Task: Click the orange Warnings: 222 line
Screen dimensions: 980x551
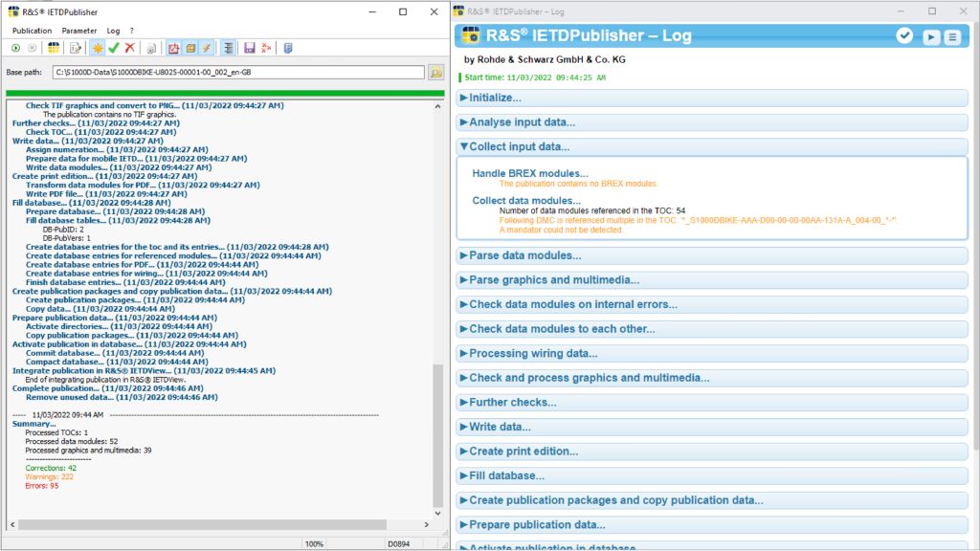Action: [x=50, y=477]
